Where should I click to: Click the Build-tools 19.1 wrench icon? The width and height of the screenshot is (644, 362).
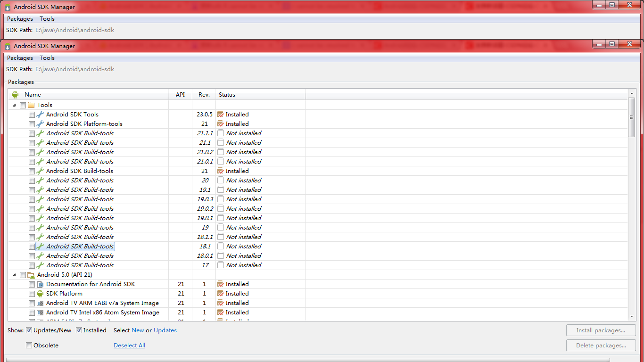(40, 190)
